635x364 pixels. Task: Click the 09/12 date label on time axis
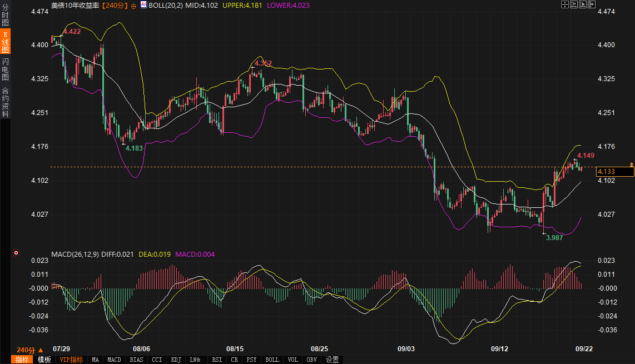pos(500,349)
